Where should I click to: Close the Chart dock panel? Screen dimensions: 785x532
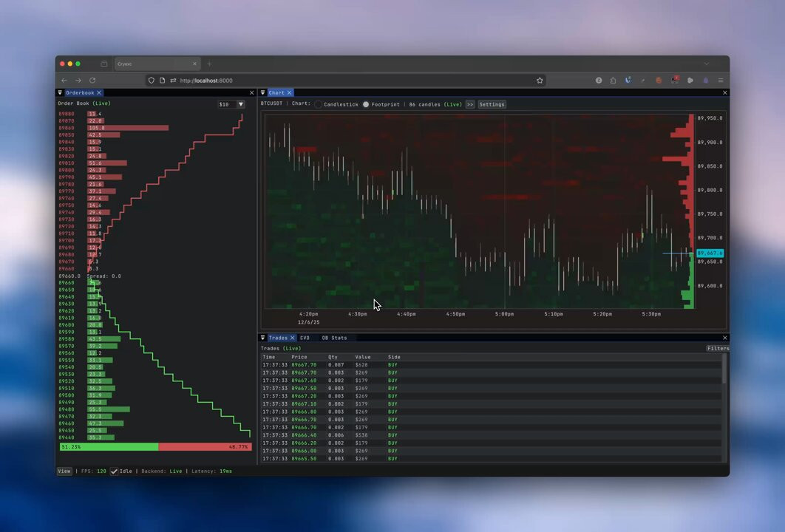point(725,92)
